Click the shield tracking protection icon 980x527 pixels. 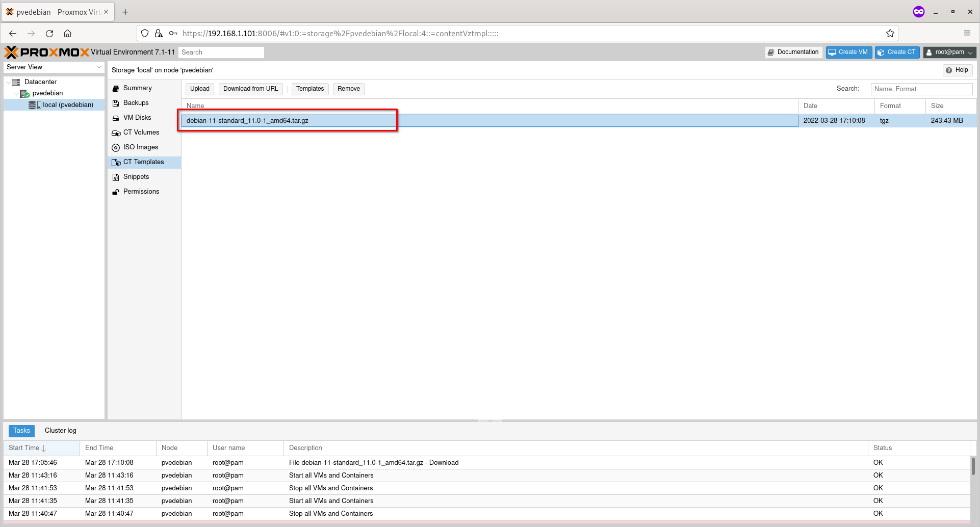tap(145, 34)
